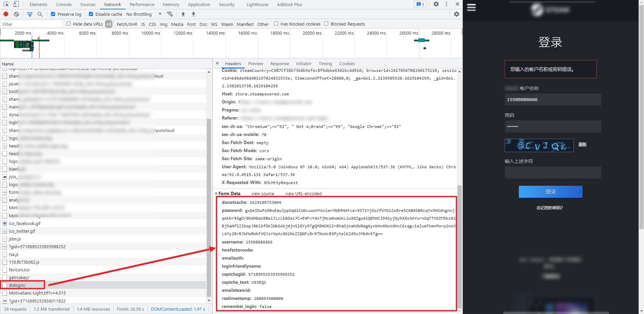Image resolution: width=644 pixels, height=314 pixels.
Task: Click the blue 登录 login button
Action: coord(550,192)
